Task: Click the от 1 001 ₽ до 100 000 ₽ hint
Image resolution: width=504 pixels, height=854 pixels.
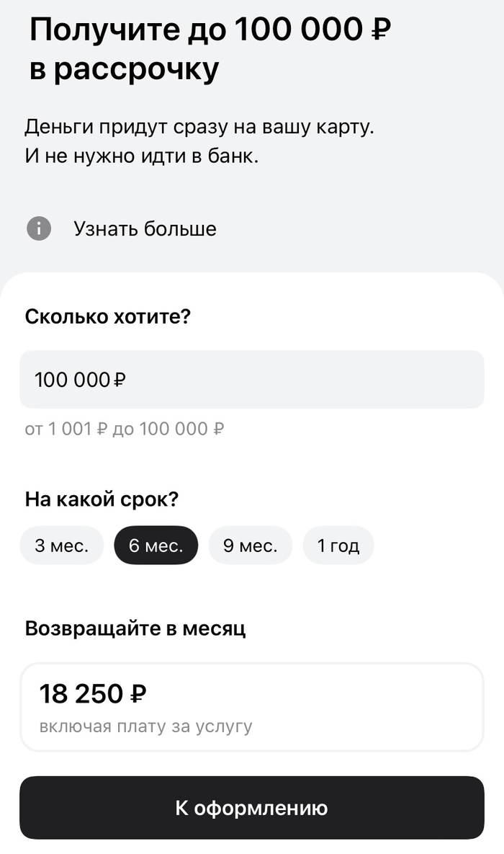Action: tap(125, 430)
